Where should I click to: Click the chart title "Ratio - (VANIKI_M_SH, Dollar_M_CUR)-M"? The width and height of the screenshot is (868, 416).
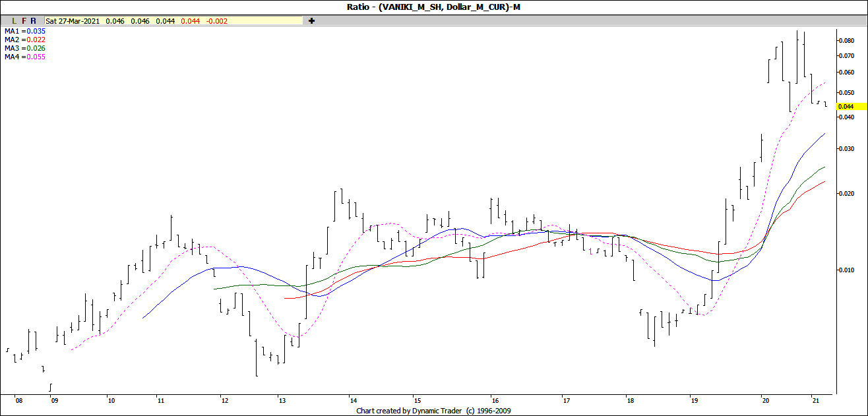[434, 7]
